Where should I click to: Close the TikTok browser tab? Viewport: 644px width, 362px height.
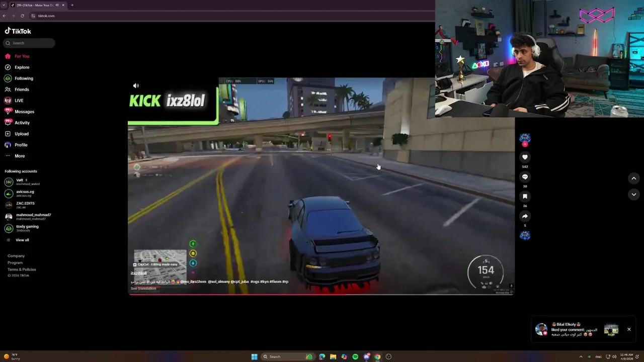(63, 5)
